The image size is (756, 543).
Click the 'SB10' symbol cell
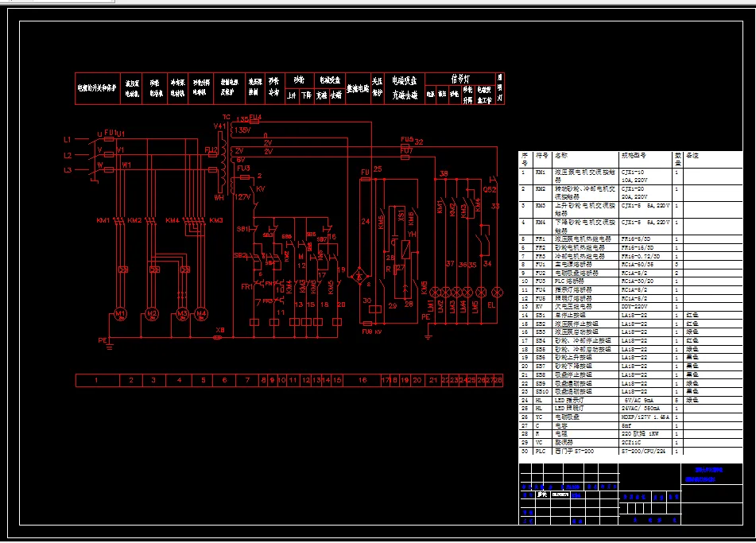[x=542, y=392]
